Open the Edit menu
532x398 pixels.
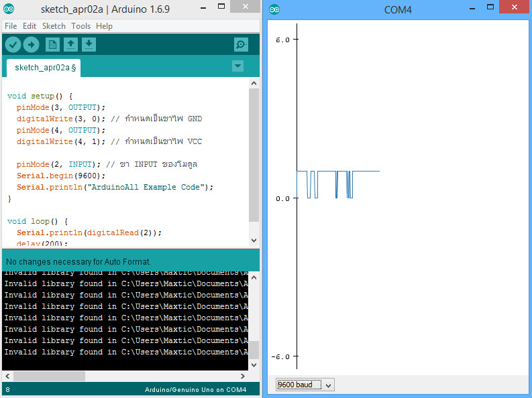[x=30, y=26]
